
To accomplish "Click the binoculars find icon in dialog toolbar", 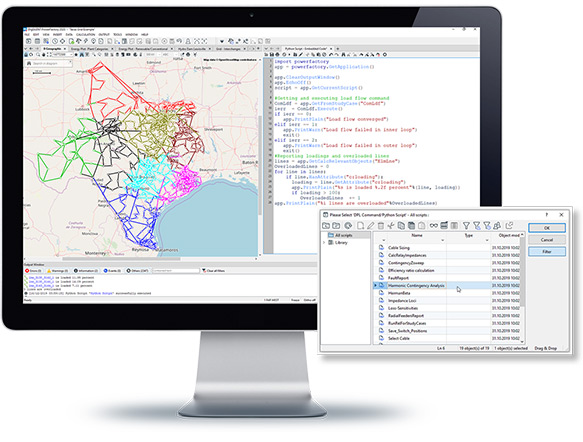I will pyautogui.click(x=434, y=226).
